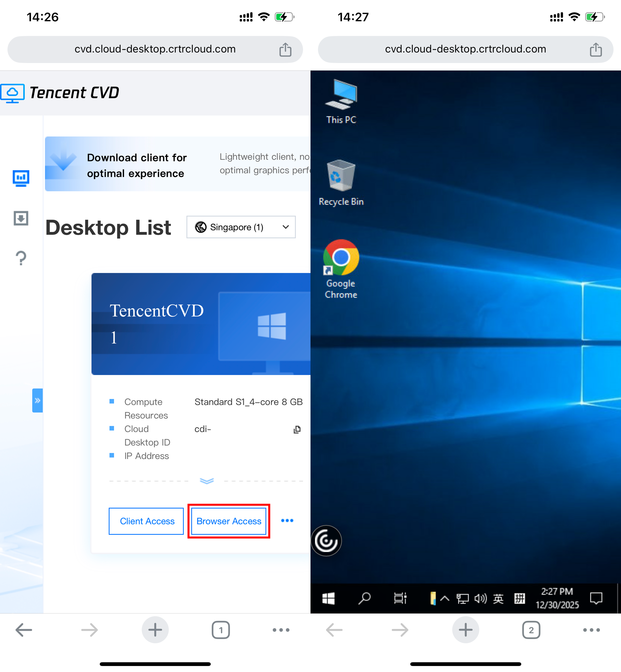The height and width of the screenshot is (672, 621).
Task: Open the download client sidebar icon
Action: (21, 218)
